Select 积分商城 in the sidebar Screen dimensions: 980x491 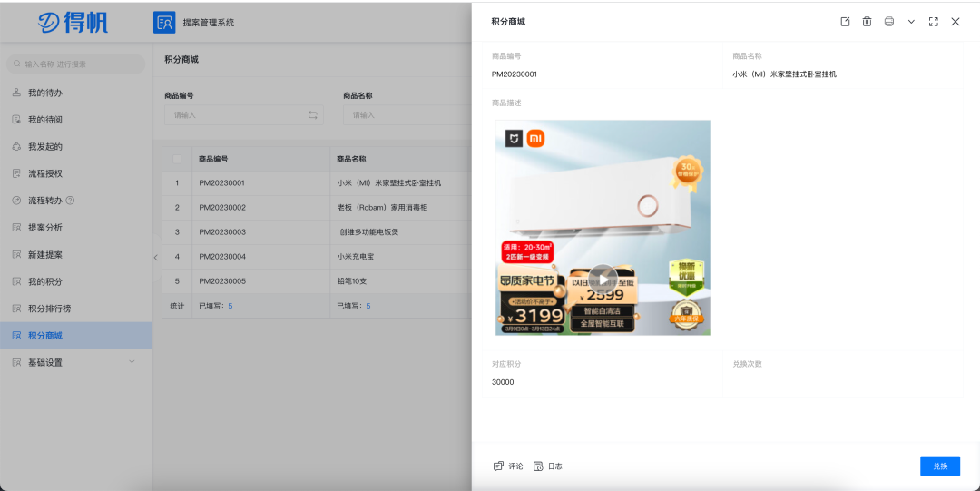tap(75, 335)
